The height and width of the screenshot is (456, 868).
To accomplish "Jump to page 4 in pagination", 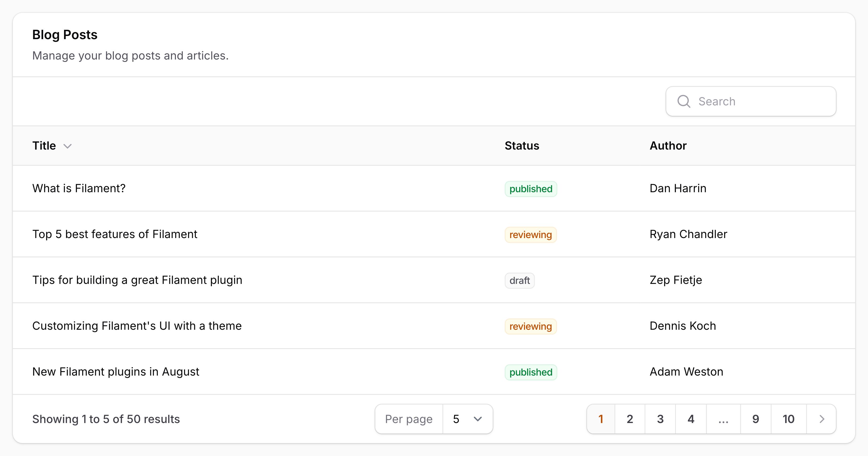I will pos(691,419).
